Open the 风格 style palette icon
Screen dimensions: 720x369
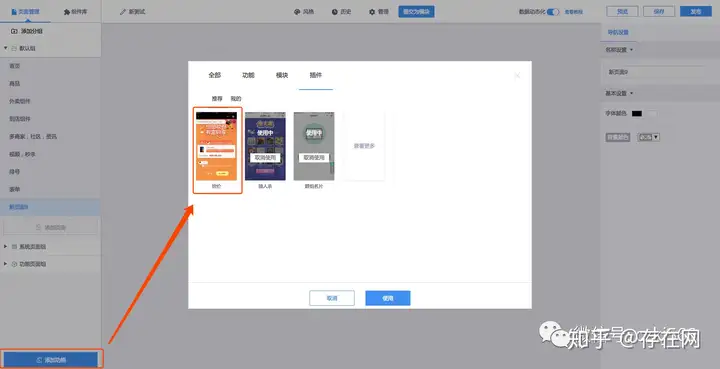[x=297, y=12]
